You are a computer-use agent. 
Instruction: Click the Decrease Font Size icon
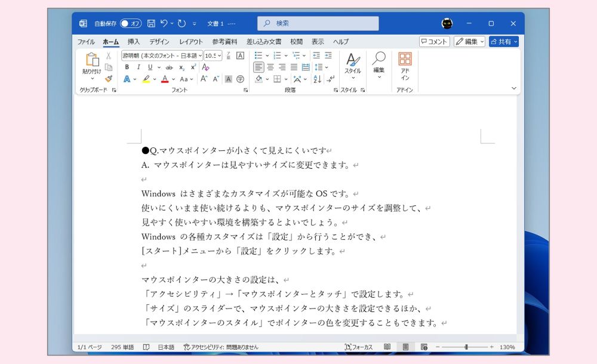click(216, 79)
